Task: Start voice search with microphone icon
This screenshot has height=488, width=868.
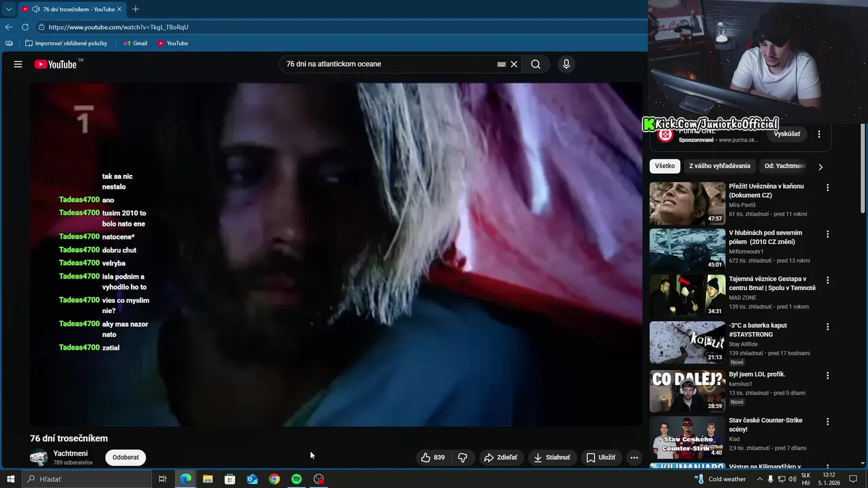Action: [566, 64]
